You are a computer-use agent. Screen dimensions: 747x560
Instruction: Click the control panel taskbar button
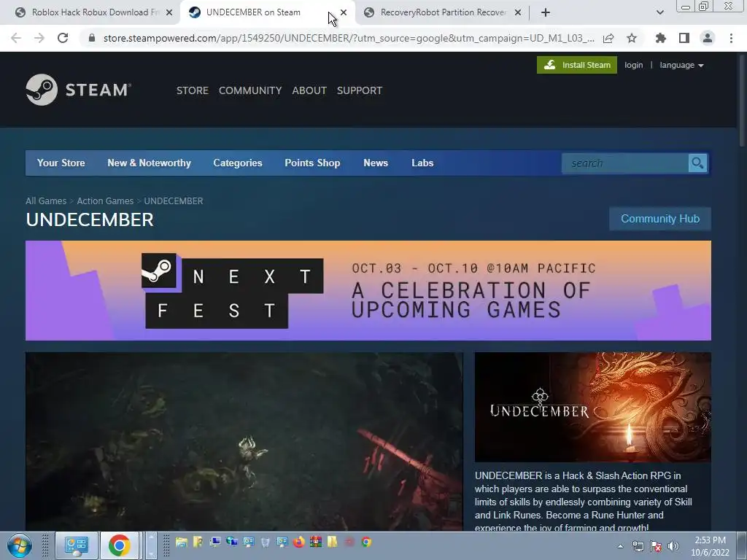coord(76,545)
